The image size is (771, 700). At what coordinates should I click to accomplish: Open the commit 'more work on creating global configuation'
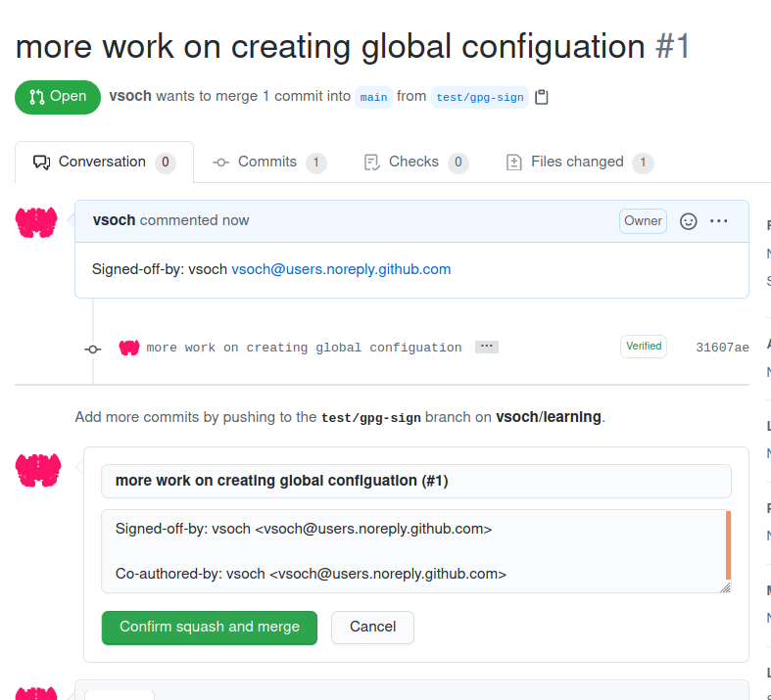click(304, 348)
